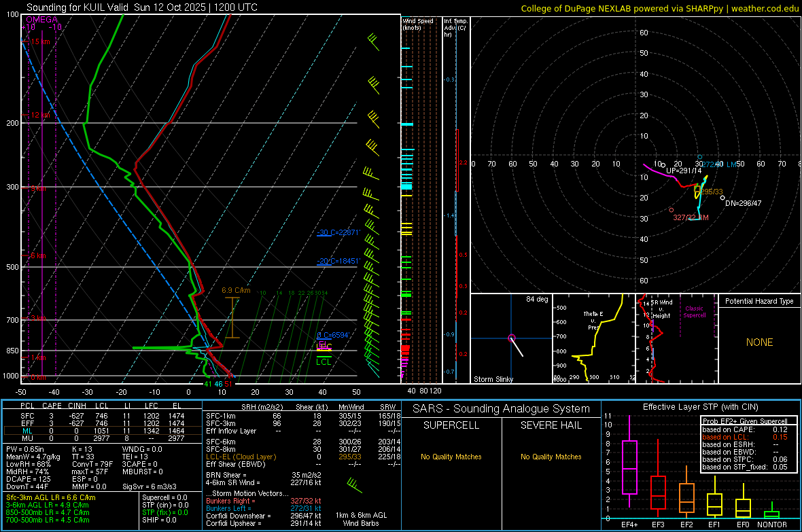Select the sounding title for KUIL

(141, 7)
